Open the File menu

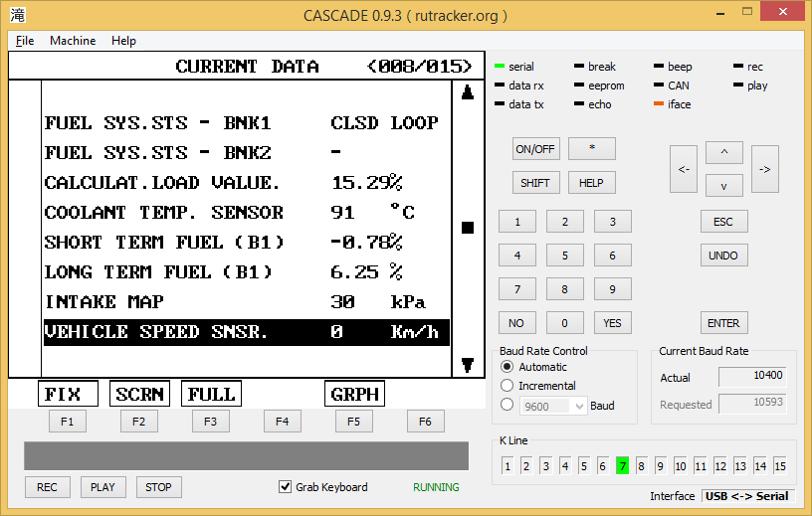click(25, 41)
